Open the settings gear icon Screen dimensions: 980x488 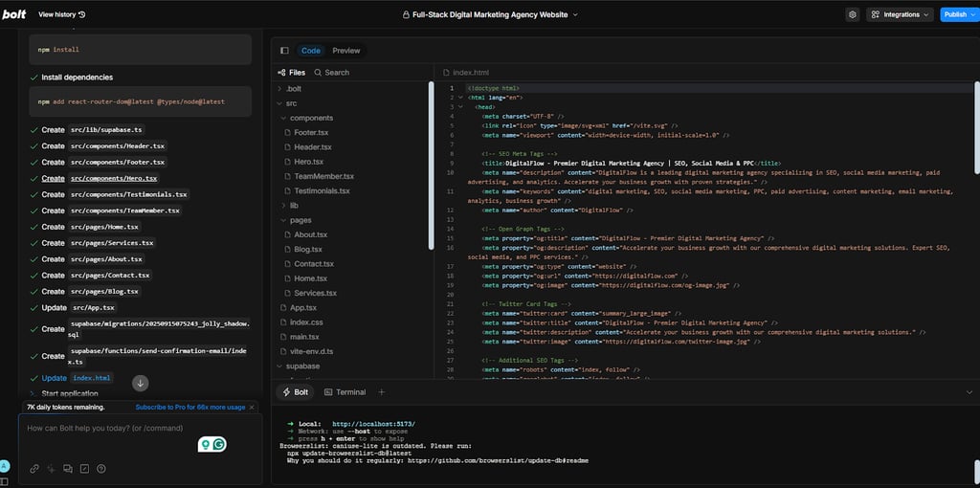tap(853, 14)
